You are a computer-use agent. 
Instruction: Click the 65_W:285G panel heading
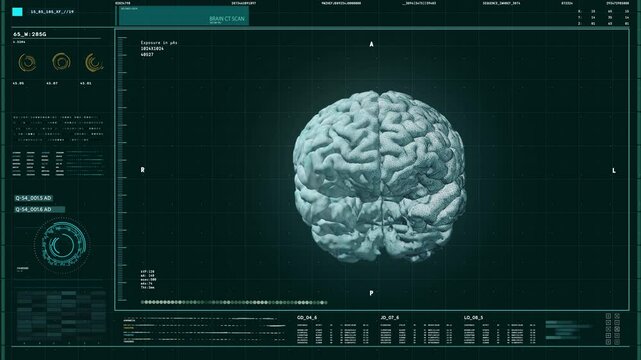coord(30,34)
